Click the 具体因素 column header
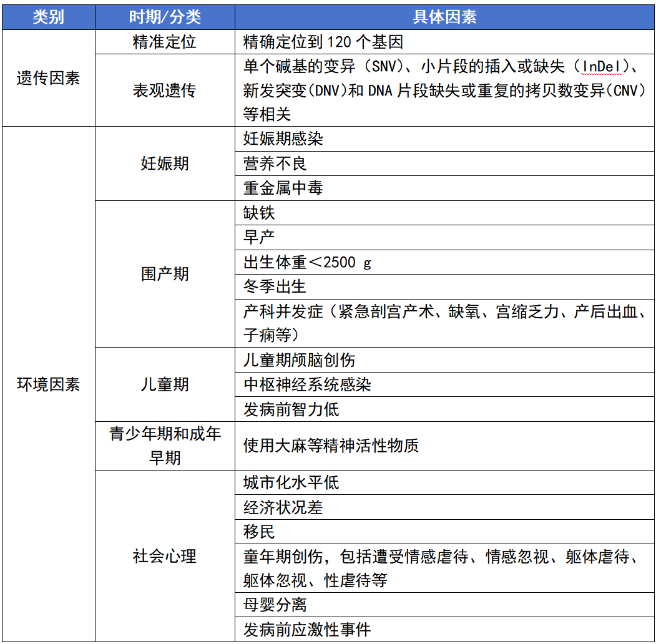Viewport: 656px width, 644px height. (444, 17)
